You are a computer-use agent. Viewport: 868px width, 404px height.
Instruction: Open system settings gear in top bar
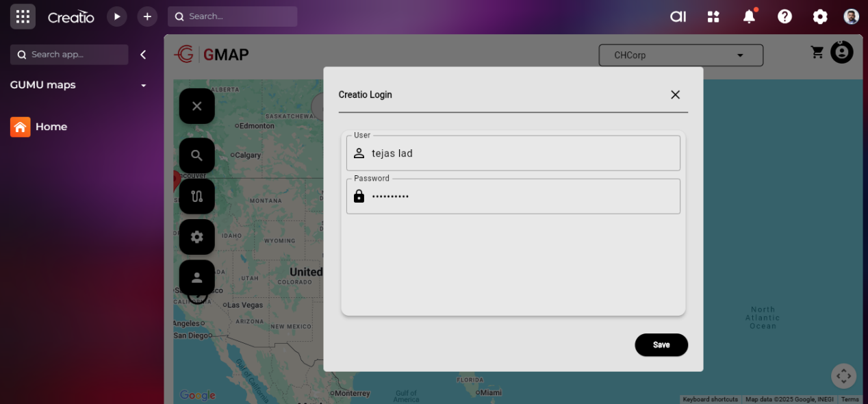820,16
